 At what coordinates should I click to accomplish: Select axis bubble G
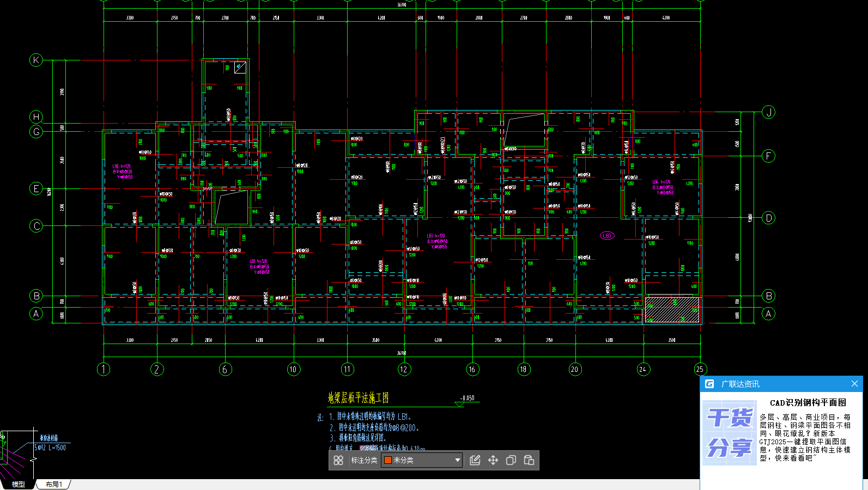pyautogui.click(x=36, y=132)
